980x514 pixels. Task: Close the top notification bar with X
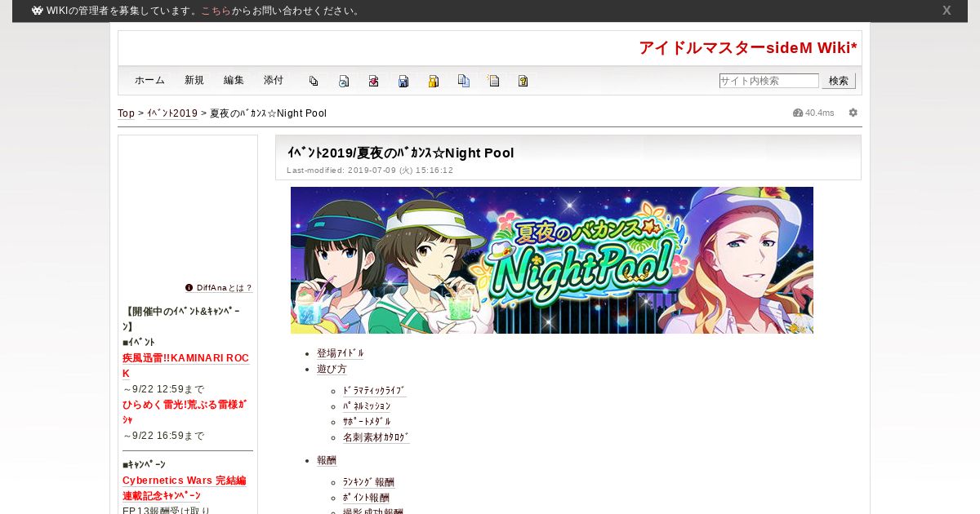click(x=947, y=11)
